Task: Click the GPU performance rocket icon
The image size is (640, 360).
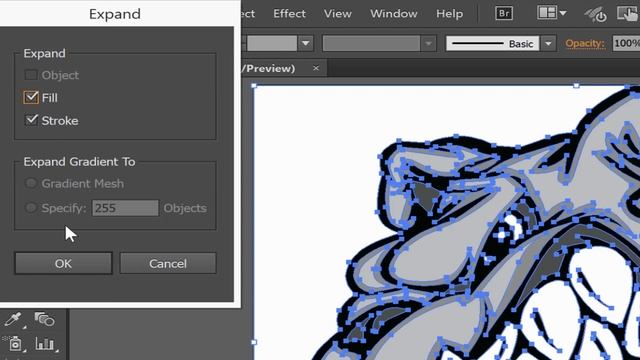Action: coord(595,15)
